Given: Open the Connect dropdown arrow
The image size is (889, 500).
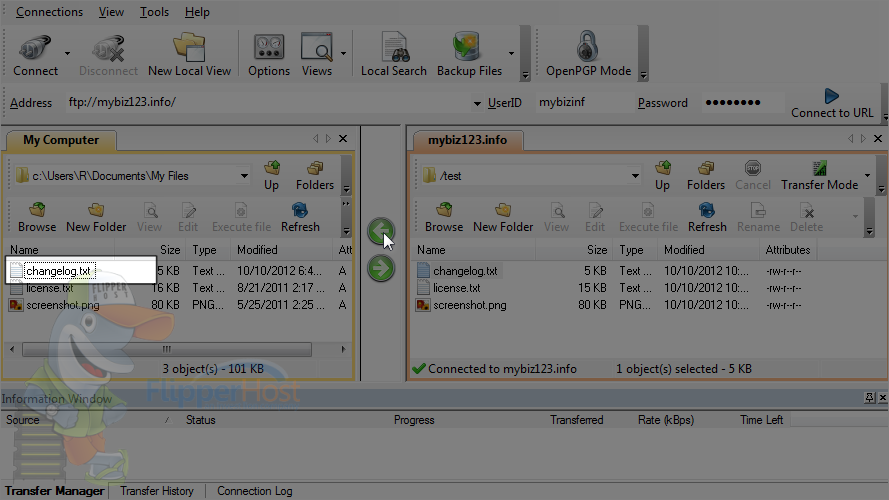Looking at the screenshot, I should (67, 53).
